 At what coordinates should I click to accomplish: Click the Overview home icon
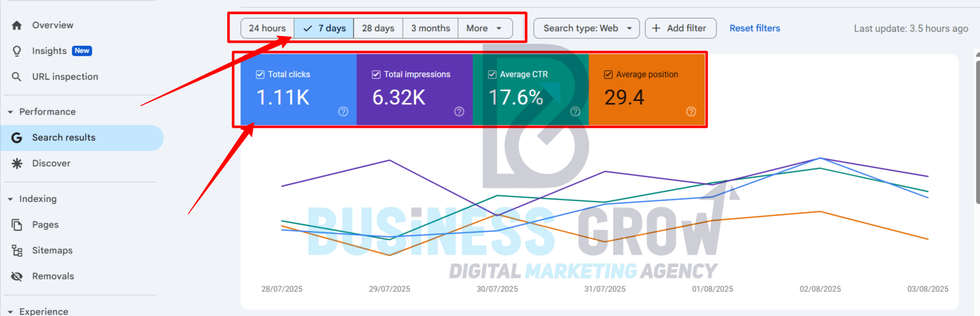pos(17,25)
